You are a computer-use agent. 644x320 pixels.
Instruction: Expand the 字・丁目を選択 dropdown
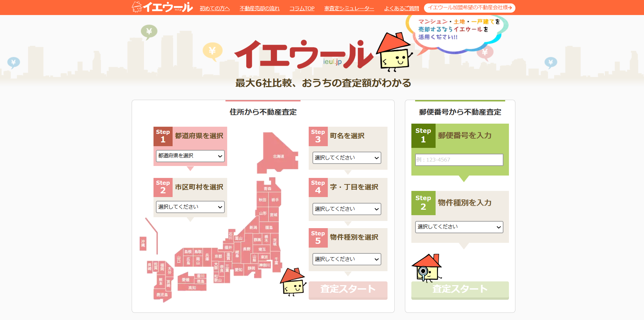(347, 209)
